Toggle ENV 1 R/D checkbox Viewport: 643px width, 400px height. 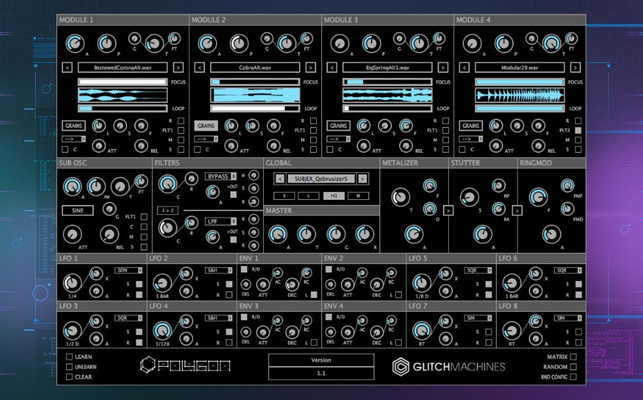click(244, 270)
